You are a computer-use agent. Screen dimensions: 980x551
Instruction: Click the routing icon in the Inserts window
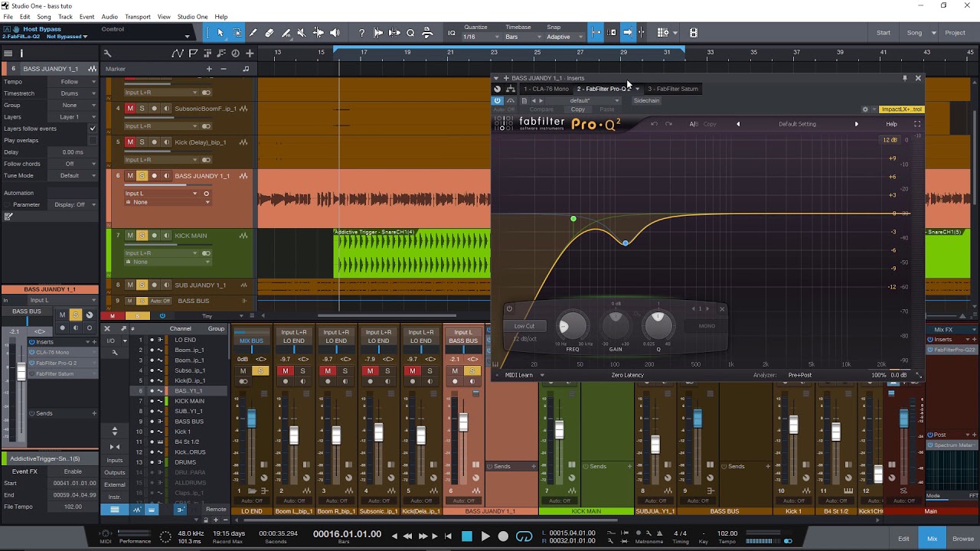click(511, 89)
